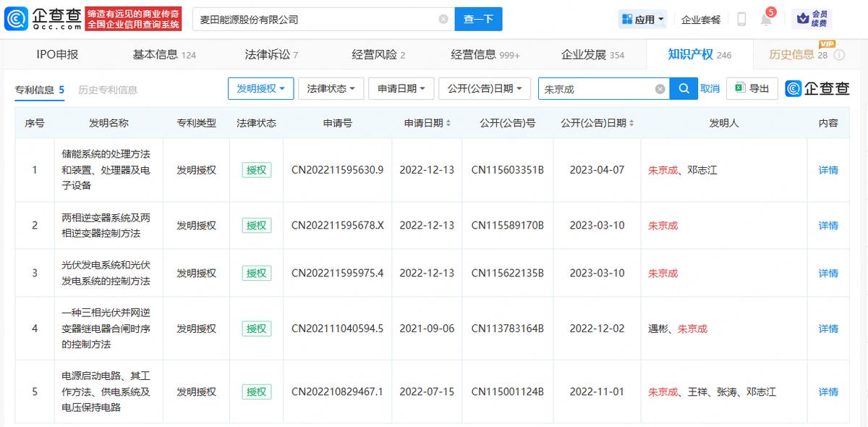Click publication number CN115603351B
Image resolution: width=868 pixels, height=427 pixels.
[507, 170]
